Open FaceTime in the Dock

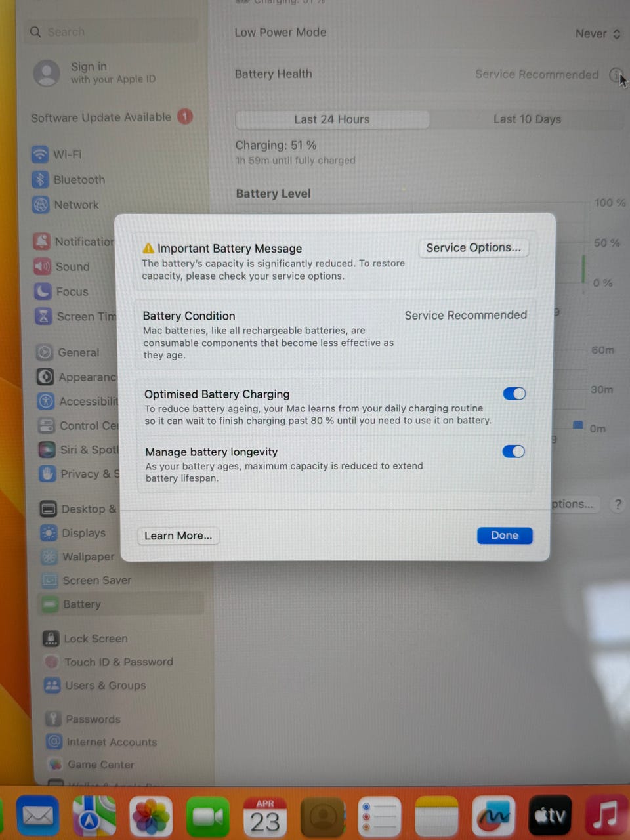208,816
